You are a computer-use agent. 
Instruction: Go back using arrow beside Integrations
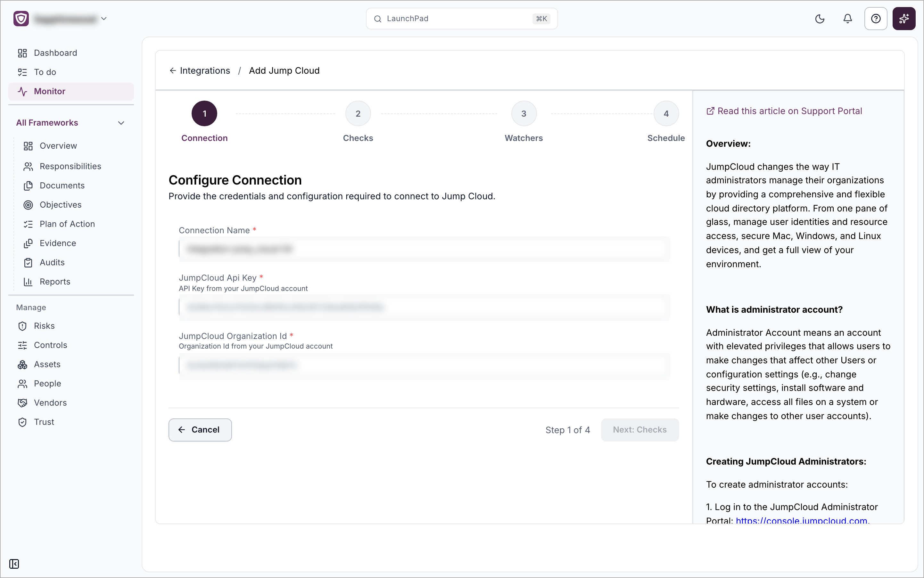[173, 70]
